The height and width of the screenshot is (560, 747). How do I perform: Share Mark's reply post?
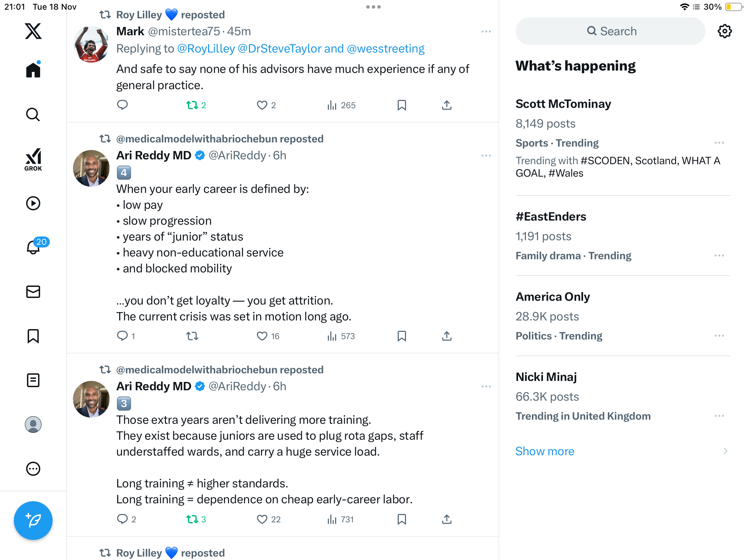[x=446, y=105]
